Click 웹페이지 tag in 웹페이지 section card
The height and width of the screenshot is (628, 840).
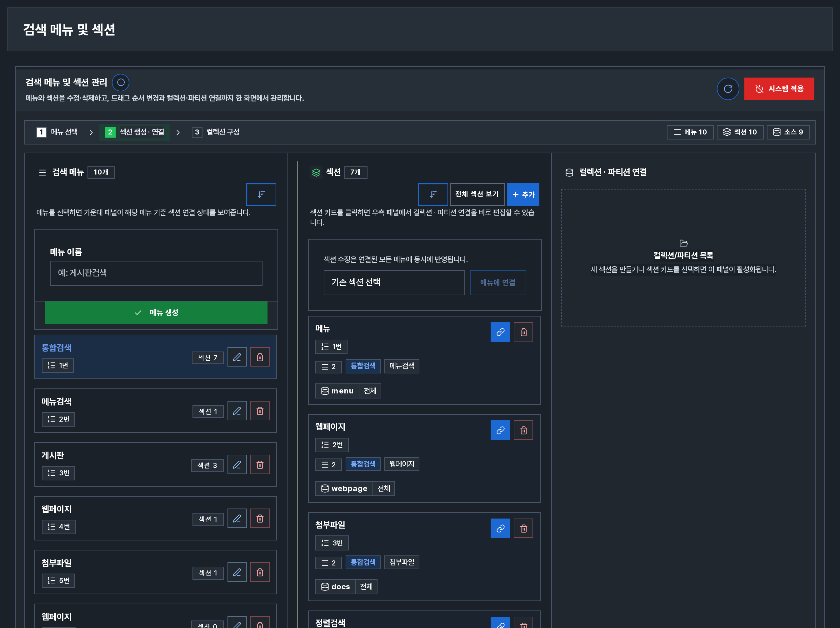pos(402,464)
